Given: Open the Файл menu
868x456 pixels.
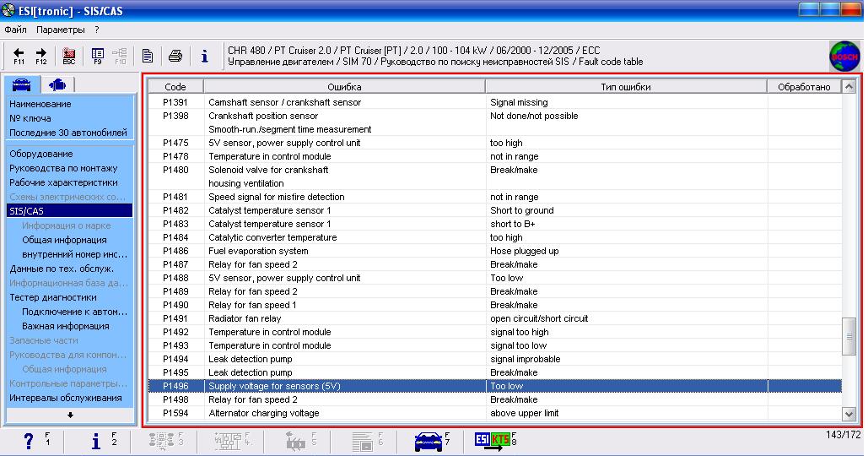Looking at the screenshot, I should pos(15,30).
